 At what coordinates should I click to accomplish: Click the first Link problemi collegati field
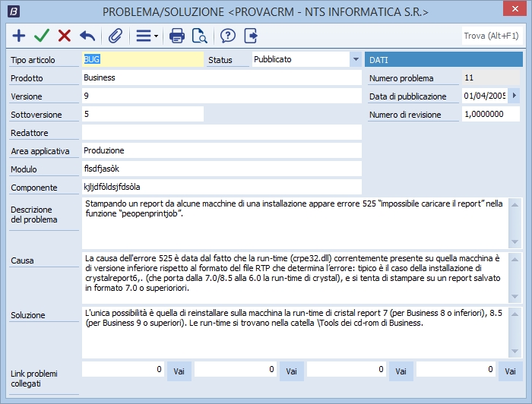pyautogui.click(x=123, y=369)
